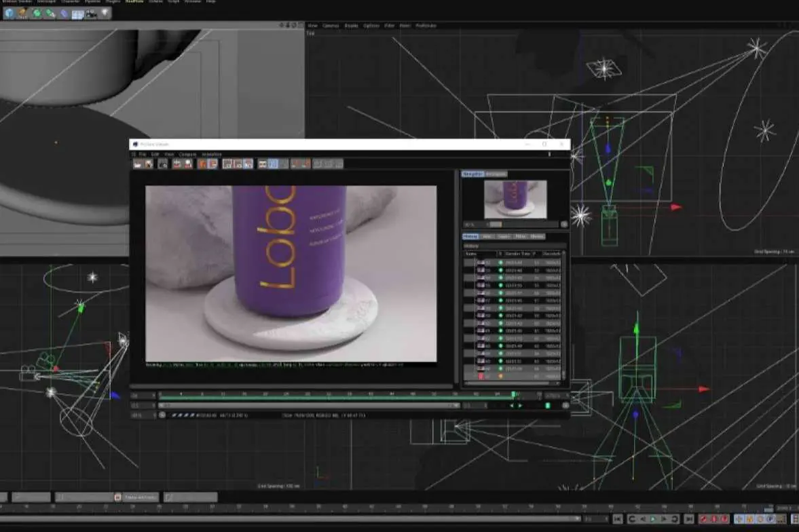Click the light bulb icon in top toolbar
The height and width of the screenshot is (532, 799).
(105, 13)
